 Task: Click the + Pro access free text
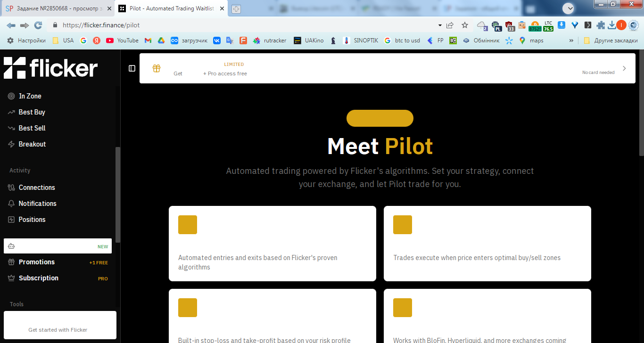click(x=225, y=73)
